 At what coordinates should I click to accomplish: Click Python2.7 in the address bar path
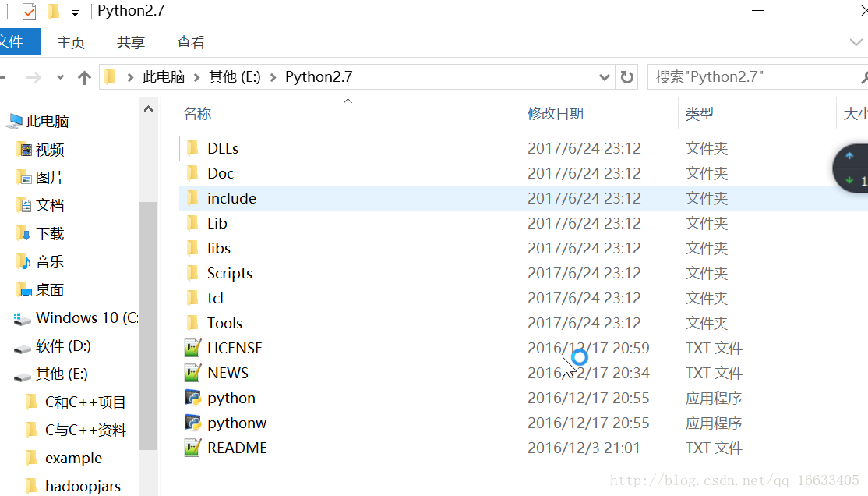(319, 77)
